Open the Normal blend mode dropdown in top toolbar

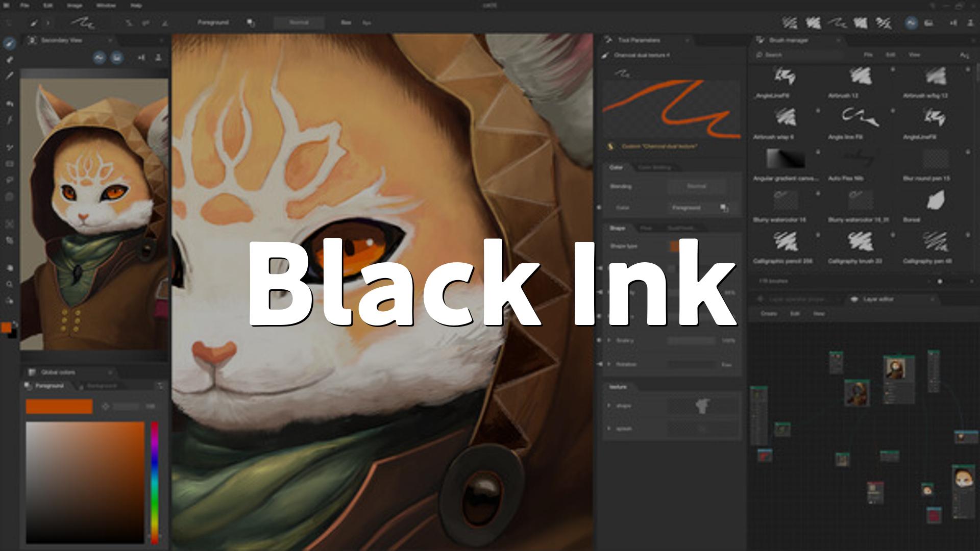299,22
